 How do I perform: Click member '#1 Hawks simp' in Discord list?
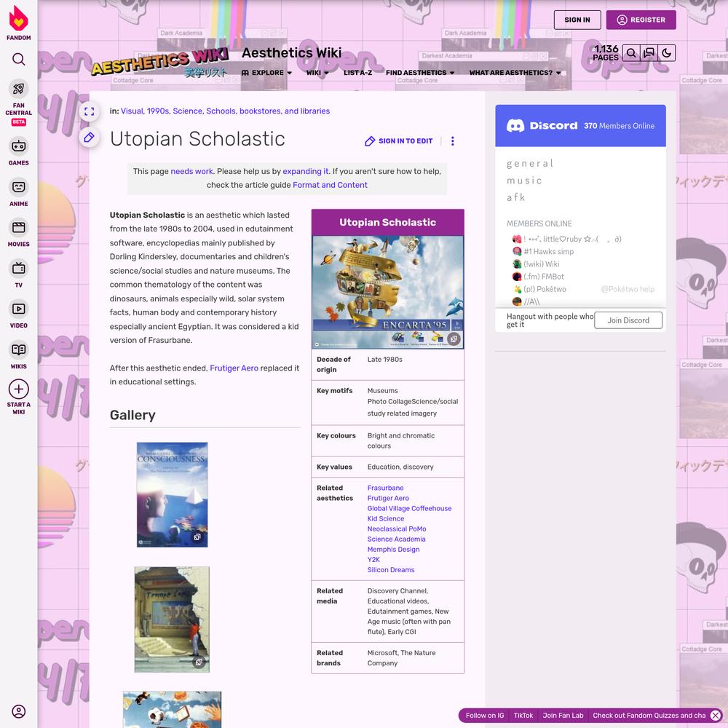click(x=543, y=252)
